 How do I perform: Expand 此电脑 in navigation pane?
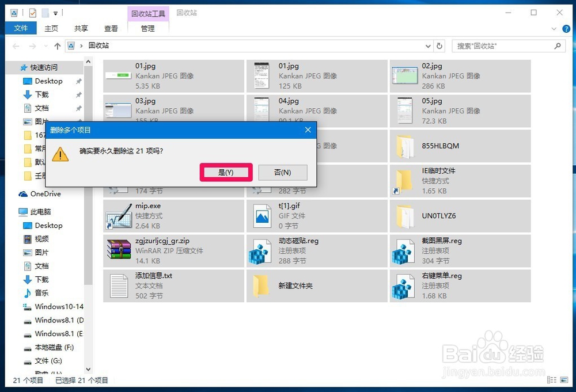(13, 211)
